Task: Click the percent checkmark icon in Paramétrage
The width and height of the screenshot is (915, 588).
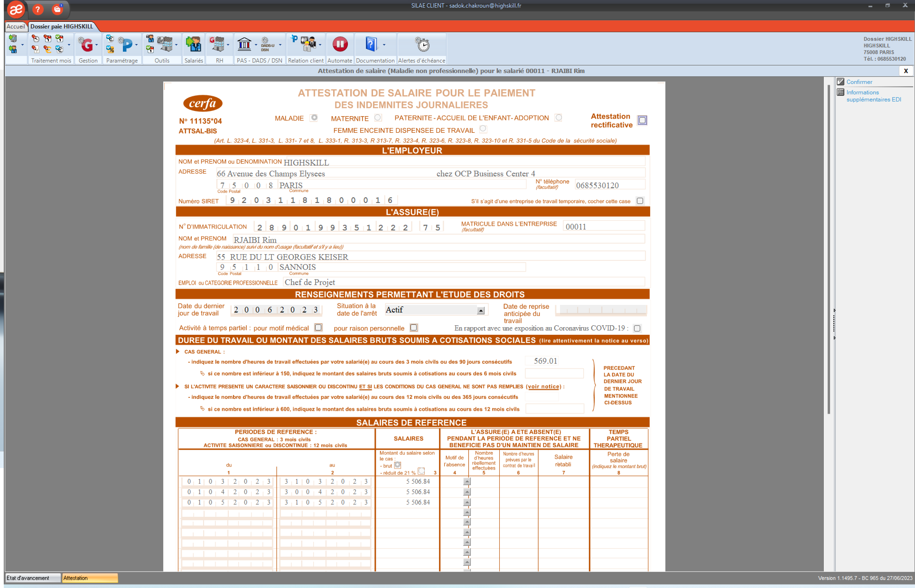Action: point(110,49)
